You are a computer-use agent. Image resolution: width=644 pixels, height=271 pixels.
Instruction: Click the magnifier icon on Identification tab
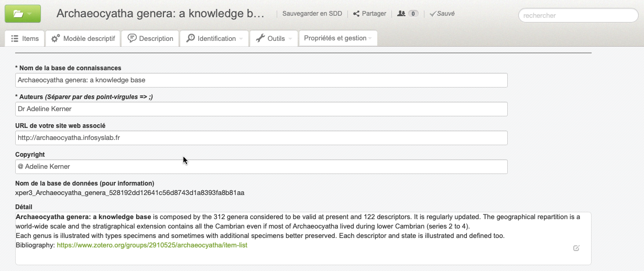[x=190, y=38]
